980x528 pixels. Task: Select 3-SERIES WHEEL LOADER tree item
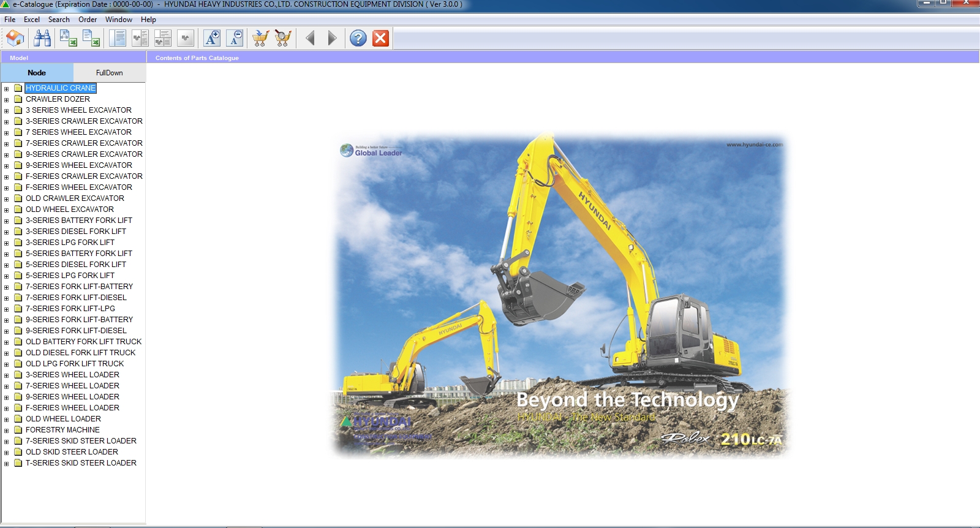72,374
